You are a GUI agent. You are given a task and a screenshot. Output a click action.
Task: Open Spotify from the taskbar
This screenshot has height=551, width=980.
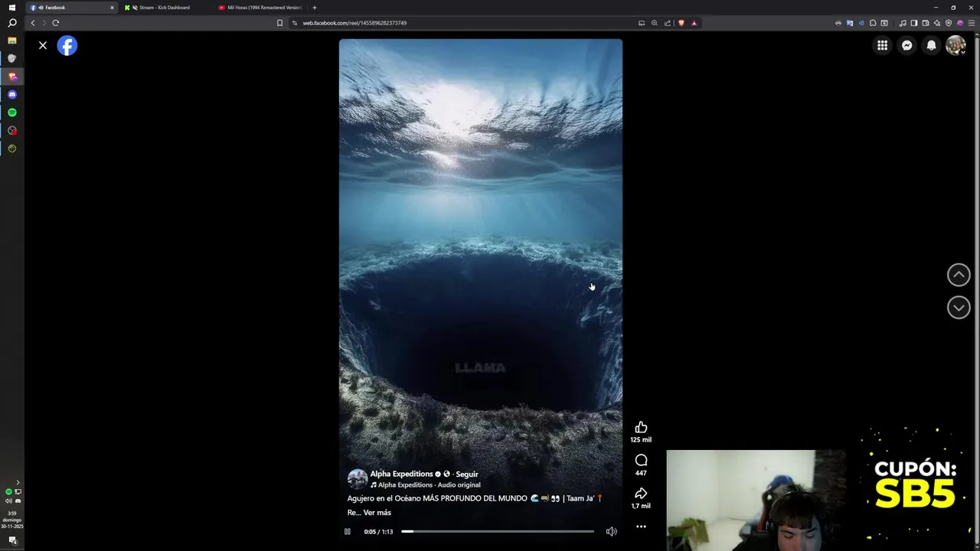(x=11, y=112)
